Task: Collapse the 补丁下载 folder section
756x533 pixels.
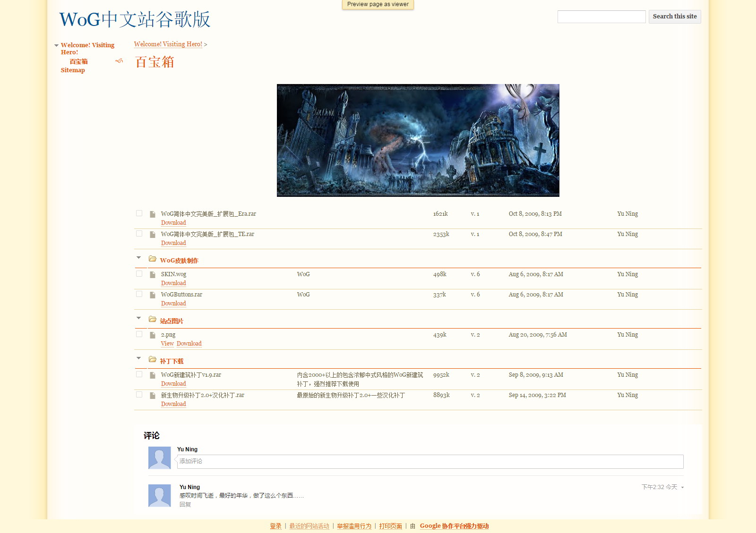Action: click(x=138, y=358)
